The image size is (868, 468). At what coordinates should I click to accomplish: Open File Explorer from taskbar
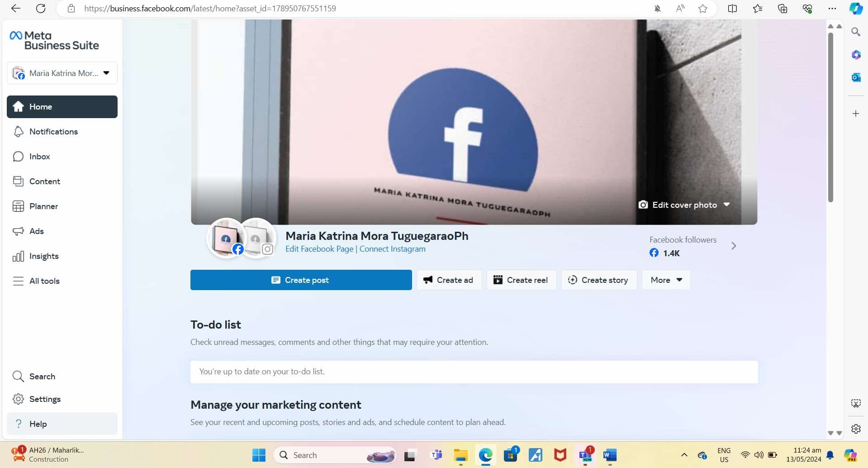(x=461, y=455)
